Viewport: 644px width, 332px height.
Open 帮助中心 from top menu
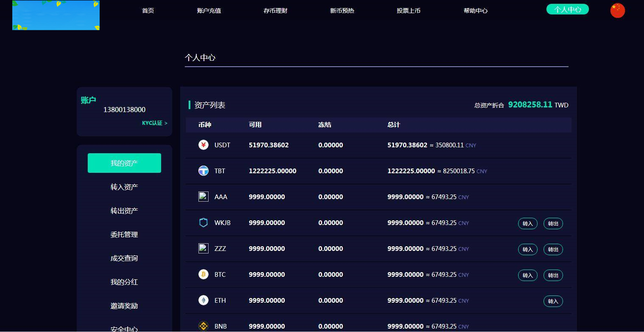pyautogui.click(x=476, y=11)
